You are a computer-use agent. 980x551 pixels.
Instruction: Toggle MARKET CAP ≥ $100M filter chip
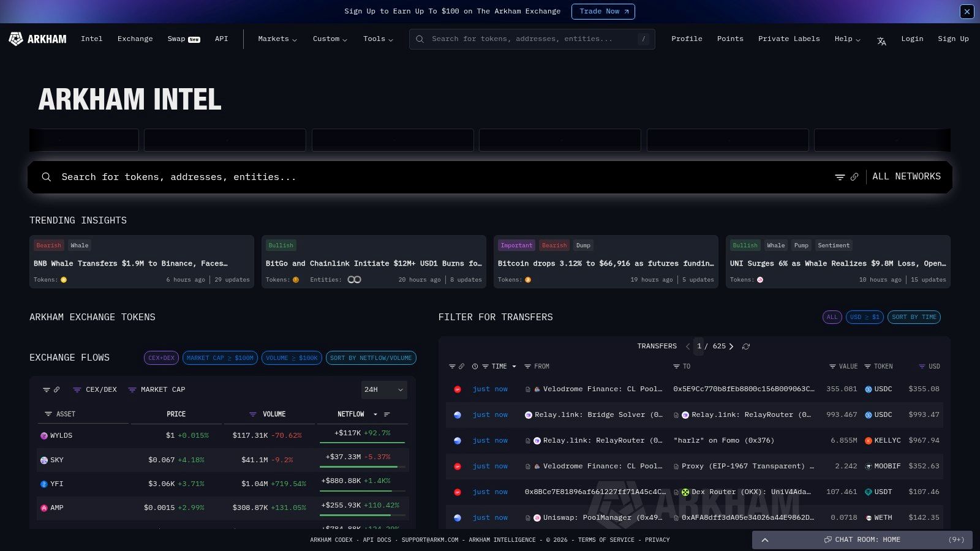click(x=220, y=358)
